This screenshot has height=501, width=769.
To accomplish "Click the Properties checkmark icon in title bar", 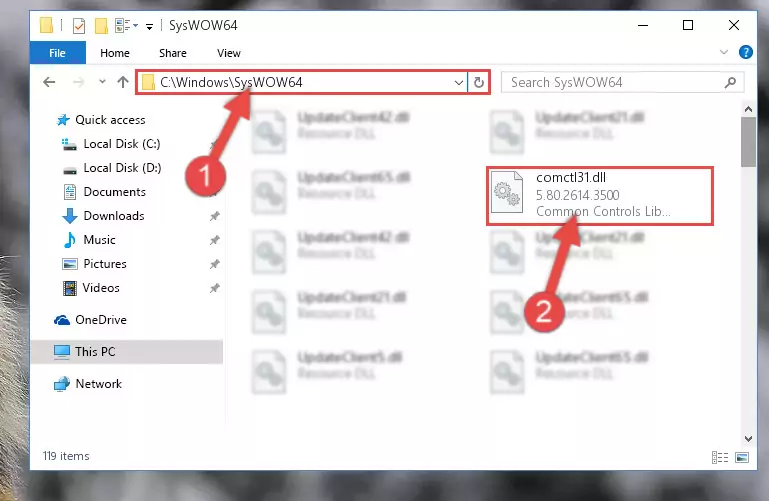I will coord(78,25).
